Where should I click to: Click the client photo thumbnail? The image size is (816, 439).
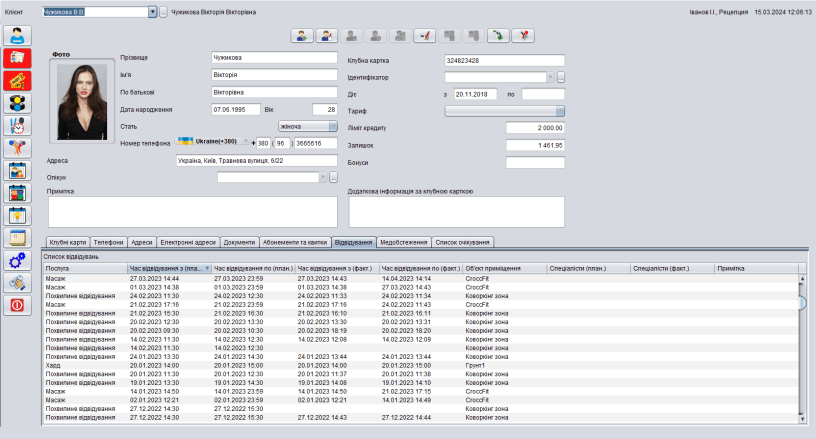[x=82, y=101]
